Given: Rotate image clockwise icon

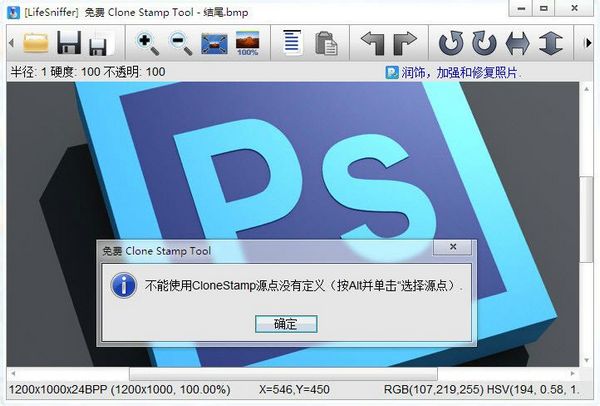Looking at the screenshot, I should [484, 43].
